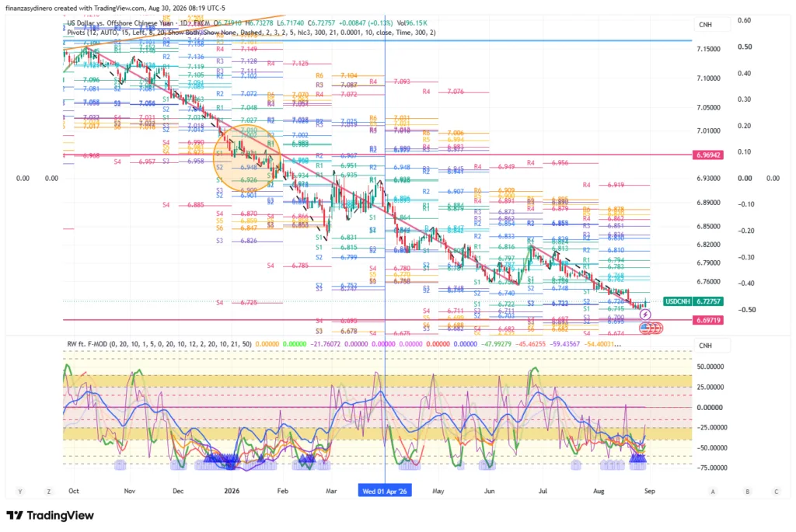Image resolution: width=796 pixels, height=532 pixels.
Task: Click the Mar label on time axis
Action: click(331, 491)
